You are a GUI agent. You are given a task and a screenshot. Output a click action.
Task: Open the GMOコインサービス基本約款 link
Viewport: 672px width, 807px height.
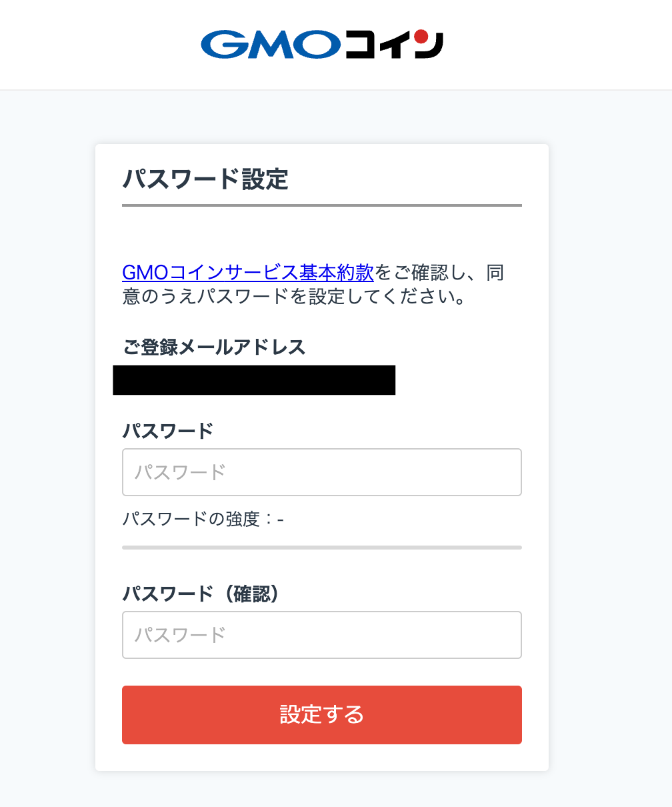(x=248, y=272)
